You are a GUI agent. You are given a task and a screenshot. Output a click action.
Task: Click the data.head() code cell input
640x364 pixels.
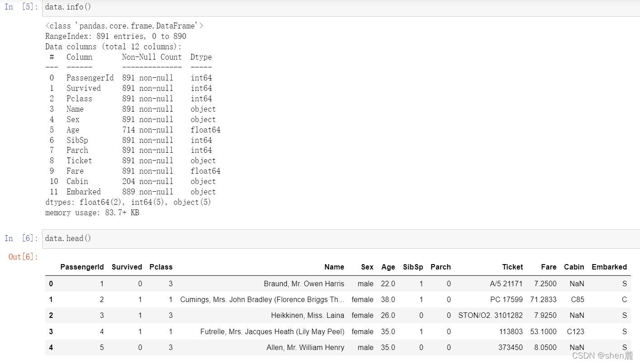pyautogui.click(x=341, y=238)
